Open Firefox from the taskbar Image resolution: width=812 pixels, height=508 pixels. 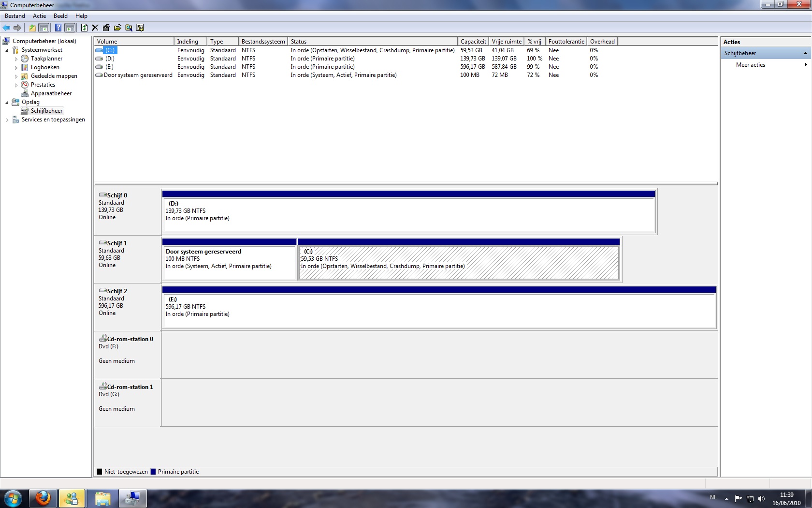coord(43,498)
